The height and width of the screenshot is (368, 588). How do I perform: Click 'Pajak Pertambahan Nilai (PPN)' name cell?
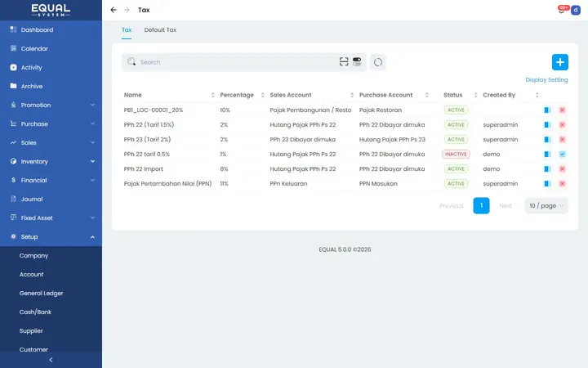point(167,184)
